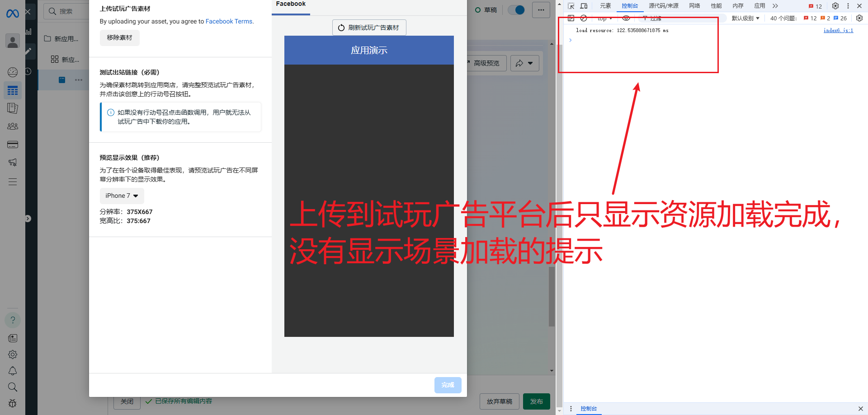Open the all tools hamburger menu
868x415 pixels.
coord(13,182)
